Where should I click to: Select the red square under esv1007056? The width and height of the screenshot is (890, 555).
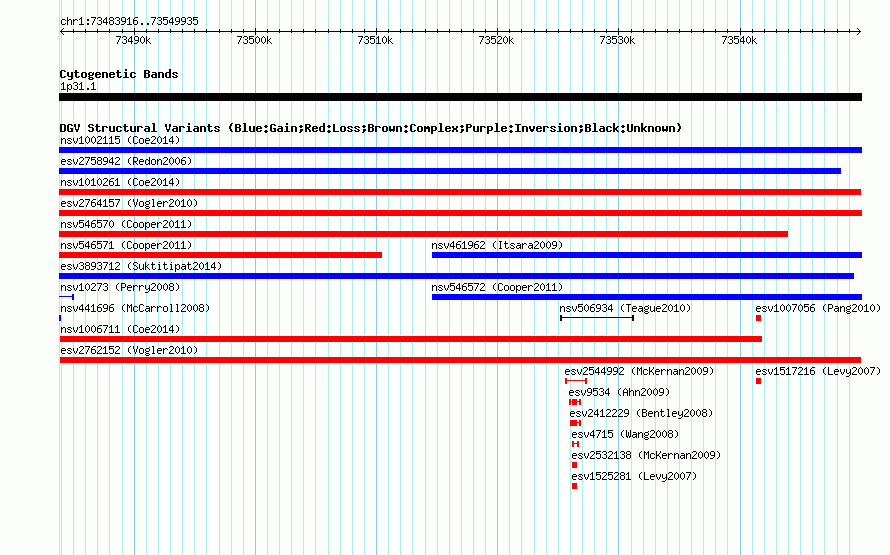click(x=758, y=318)
